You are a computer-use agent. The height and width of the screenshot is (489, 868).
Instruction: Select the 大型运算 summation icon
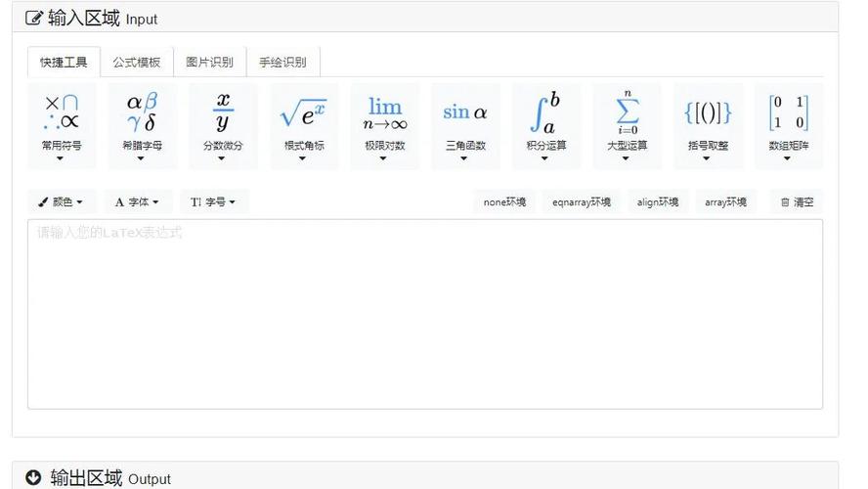(627, 125)
